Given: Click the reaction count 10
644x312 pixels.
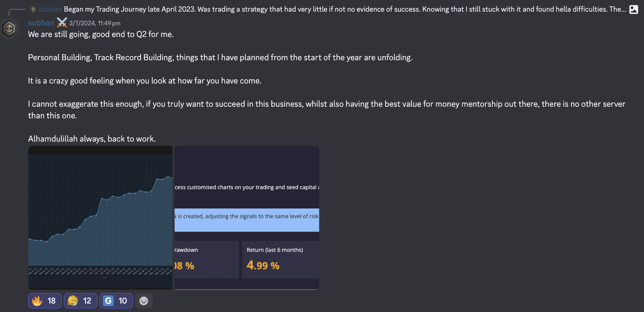Looking at the screenshot, I should tap(123, 301).
